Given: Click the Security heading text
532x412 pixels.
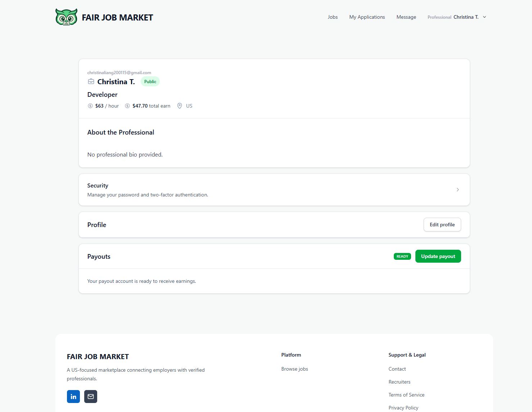Looking at the screenshot, I should click(x=98, y=186).
